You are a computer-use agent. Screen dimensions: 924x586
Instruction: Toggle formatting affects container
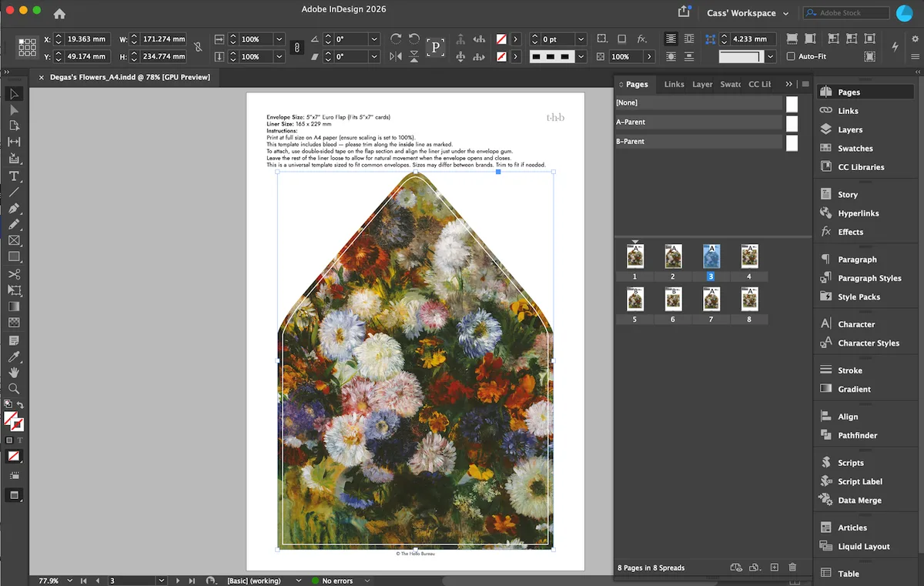pyautogui.click(x=9, y=440)
